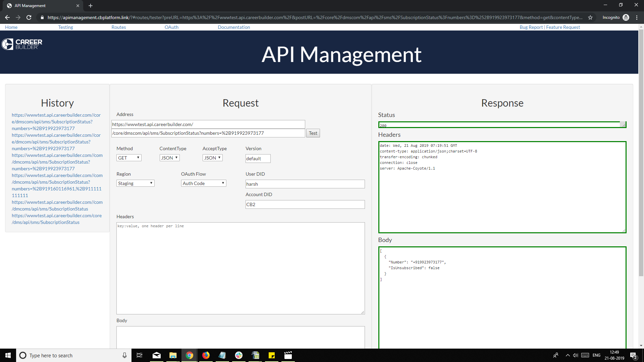Click the CareerBuilder logo
644x362 pixels.
pyautogui.click(x=22, y=44)
